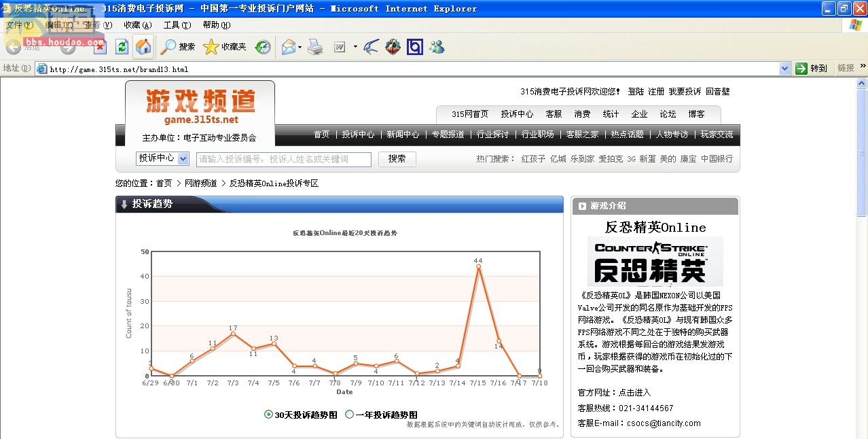Image resolution: width=868 pixels, height=439 pixels.
Task: Click the 游戏频道 channel logo
Action: click(x=200, y=107)
